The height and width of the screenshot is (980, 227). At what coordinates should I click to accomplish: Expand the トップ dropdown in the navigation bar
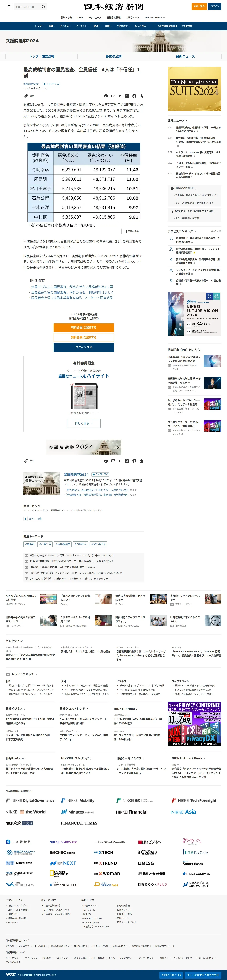pyautogui.click(x=39, y=26)
